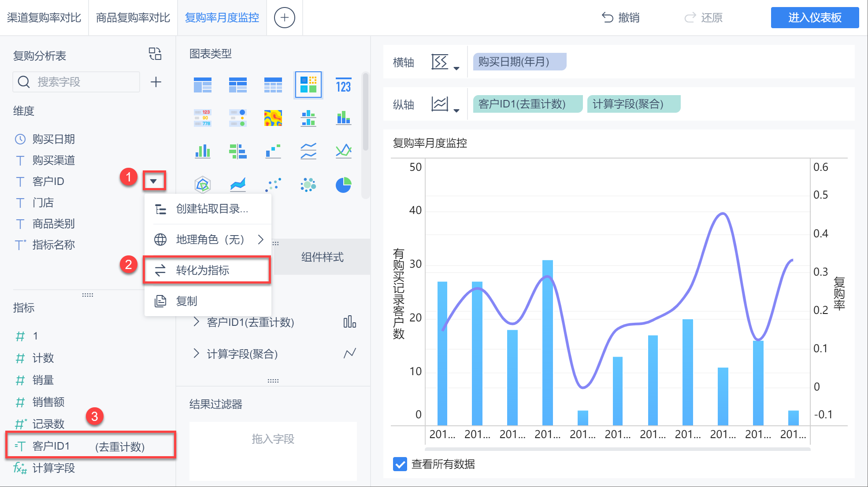Viewport: 868px width, 487px height.
Task: Click the 进入仪表板 button
Action: [814, 18]
